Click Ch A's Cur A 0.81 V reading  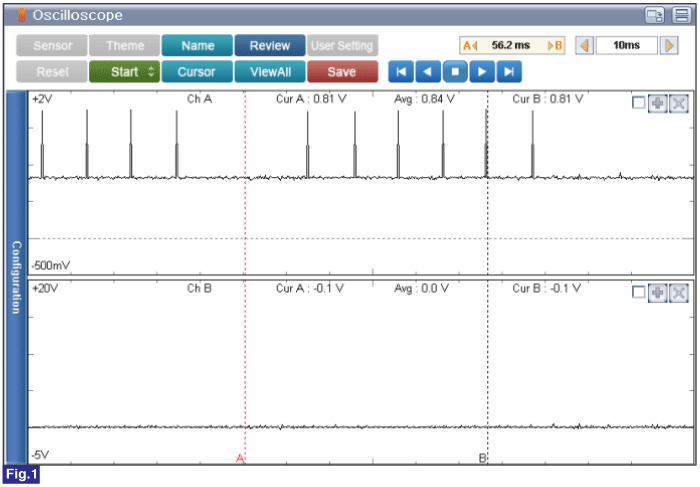click(311, 99)
